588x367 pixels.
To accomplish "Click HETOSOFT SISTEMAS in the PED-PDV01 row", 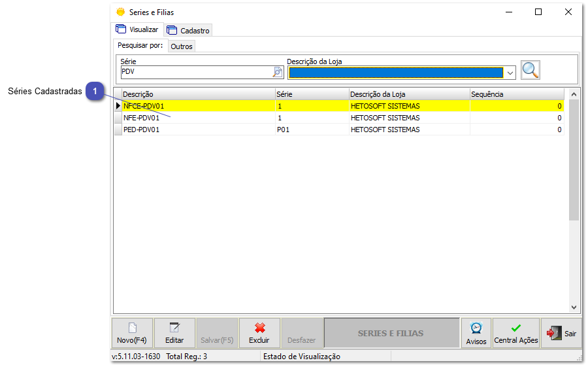I will pos(385,130).
